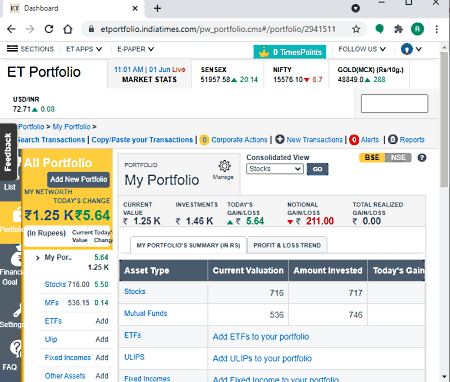
Task: Click Mutual Funds in Asset Type table
Action: click(x=145, y=314)
